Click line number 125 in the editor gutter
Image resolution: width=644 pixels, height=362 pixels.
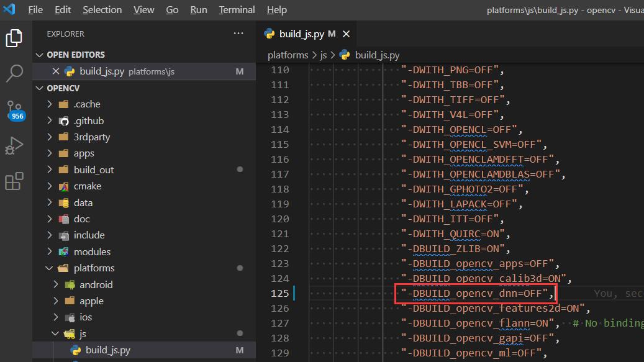click(280, 293)
